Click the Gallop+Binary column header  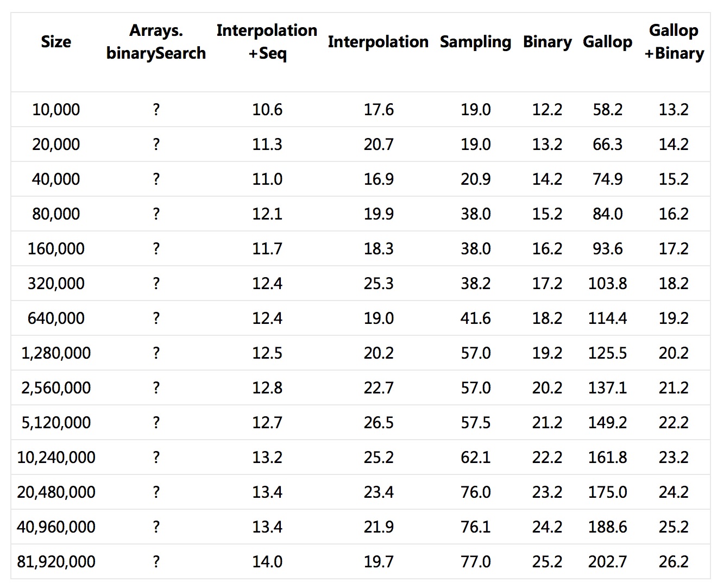click(674, 42)
